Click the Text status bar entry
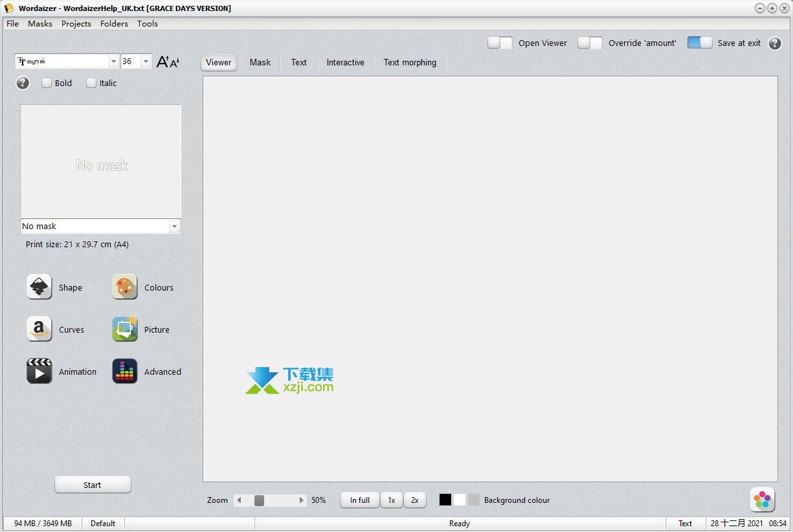Image resolution: width=793 pixels, height=532 pixels. pyautogui.click(x=686, y=523)
